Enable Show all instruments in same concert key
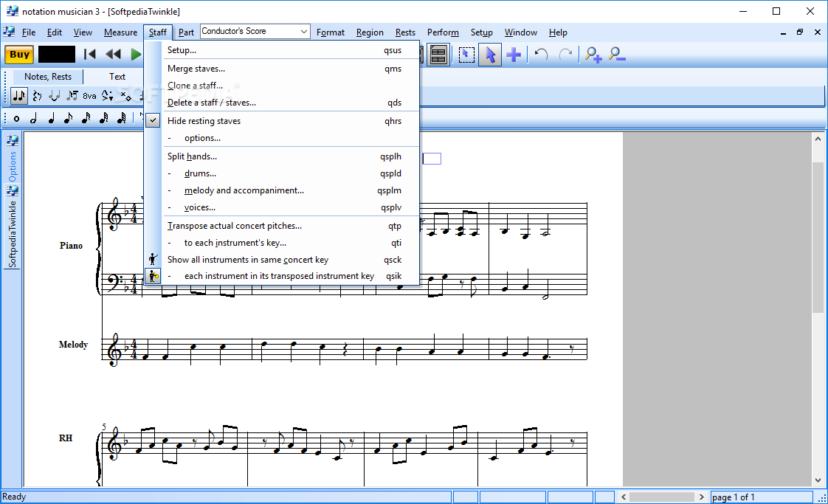The height and width of the screenshot is (504, 828). click(248, 260)
